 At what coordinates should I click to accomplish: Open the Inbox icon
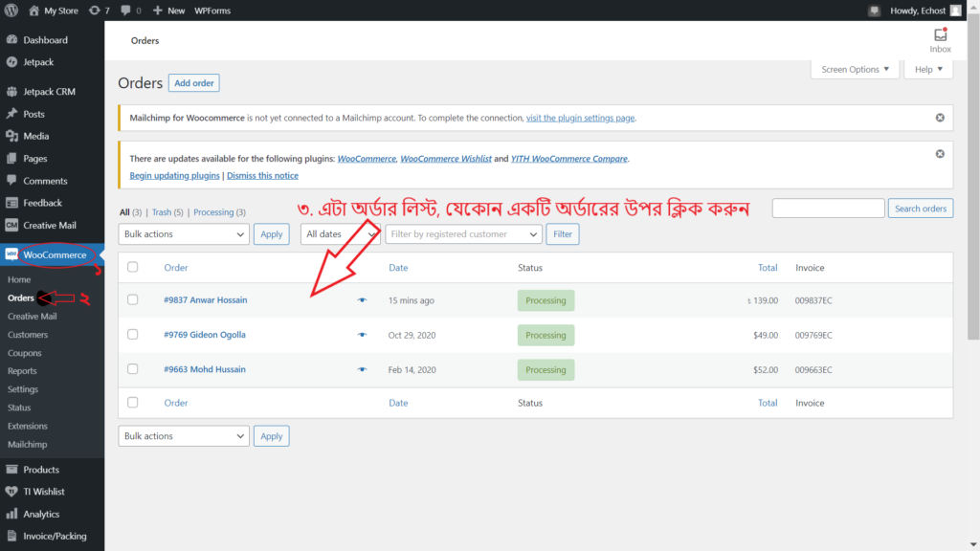point(940,35)
